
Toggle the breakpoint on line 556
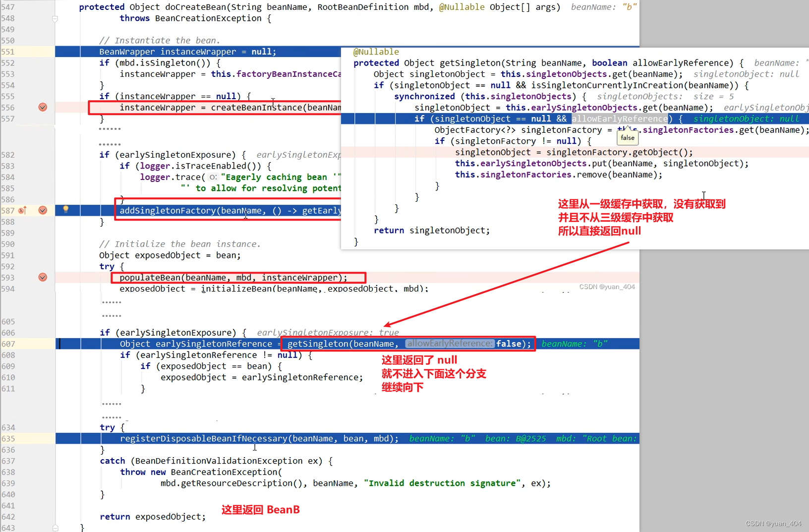pyautogui.click(x=43, y=107)
